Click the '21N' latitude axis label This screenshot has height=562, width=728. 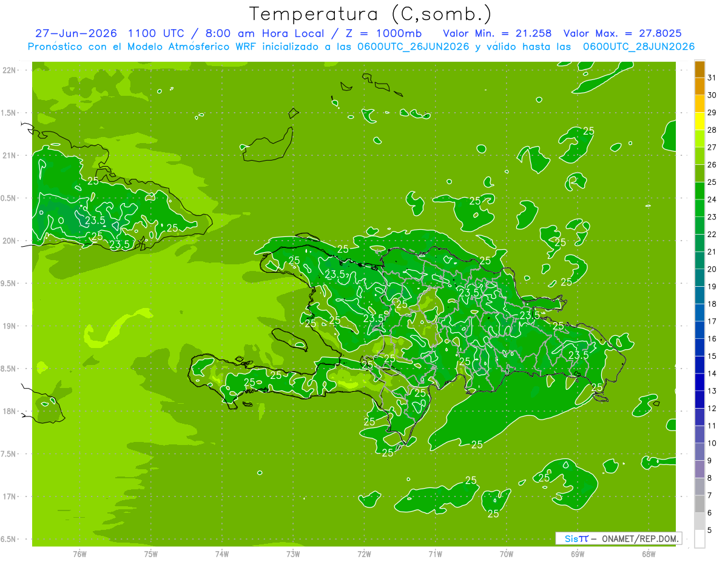click(9, 156)
